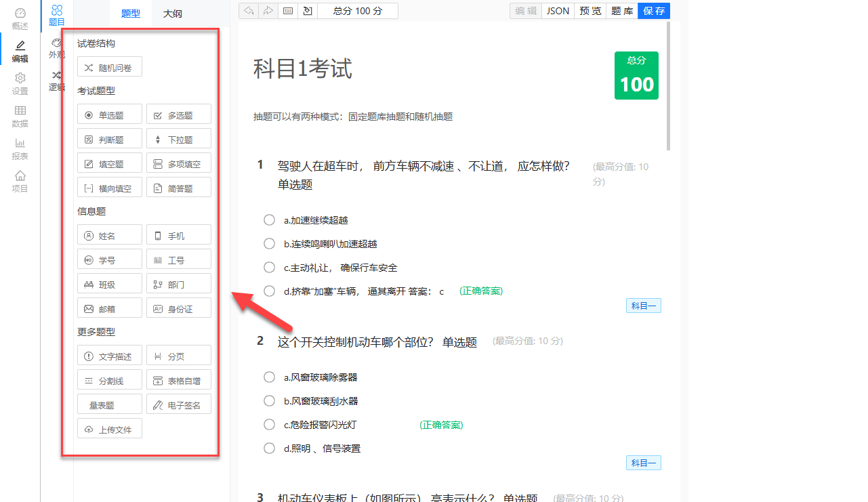The width and height of the screenshot is (868, 502).
Task: Select the 题目 questions panel icon
Action: click(57, 16)
